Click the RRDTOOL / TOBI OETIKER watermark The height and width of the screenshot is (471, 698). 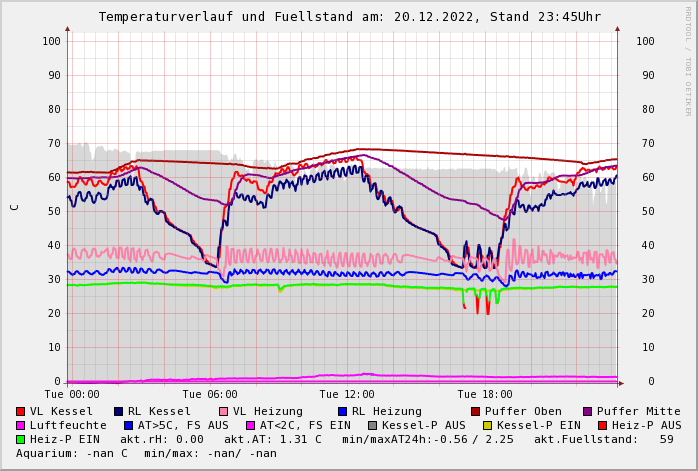(x=688, y=60)
